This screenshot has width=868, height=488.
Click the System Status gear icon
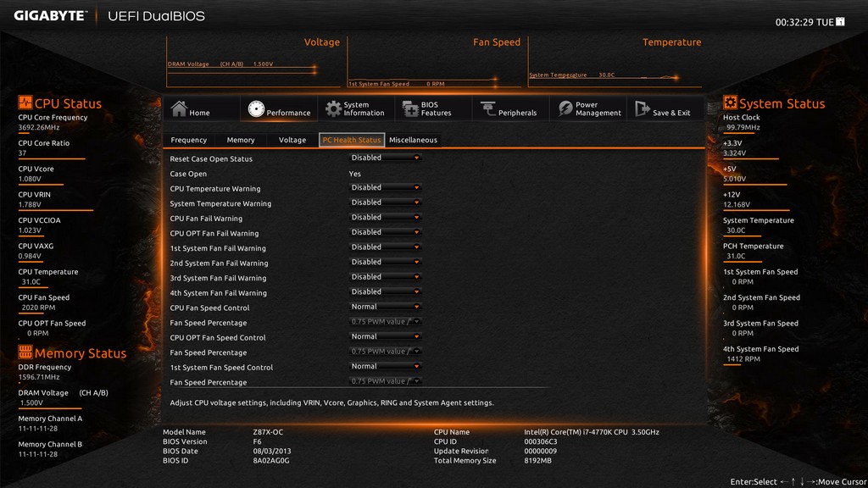pos(730,103)
